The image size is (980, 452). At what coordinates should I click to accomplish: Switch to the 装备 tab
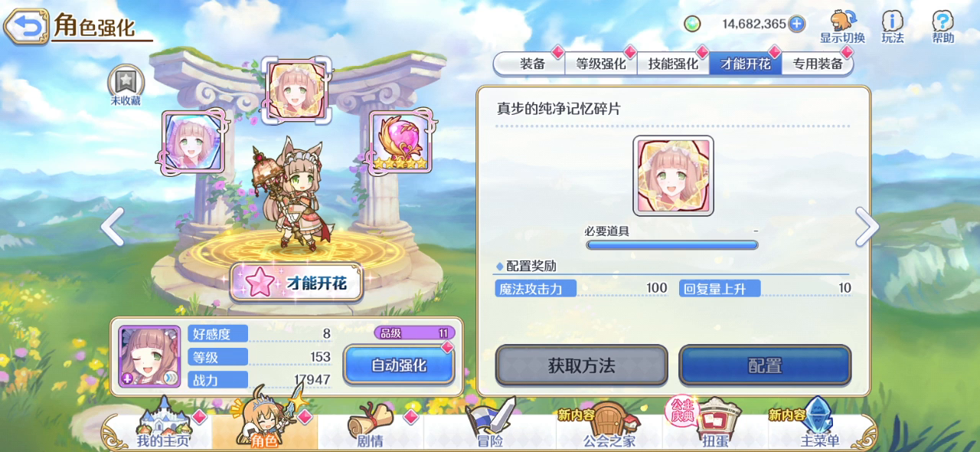tap(532, 64)
